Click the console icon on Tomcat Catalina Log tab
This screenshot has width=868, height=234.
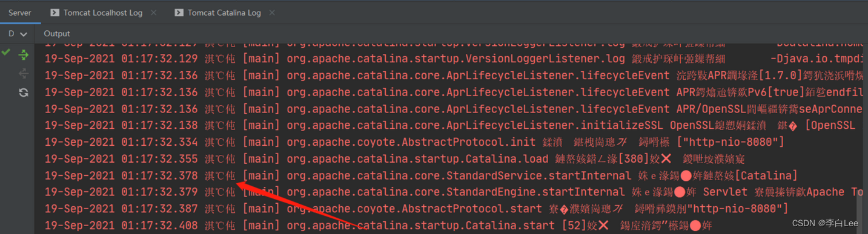[x=179, y=12]
